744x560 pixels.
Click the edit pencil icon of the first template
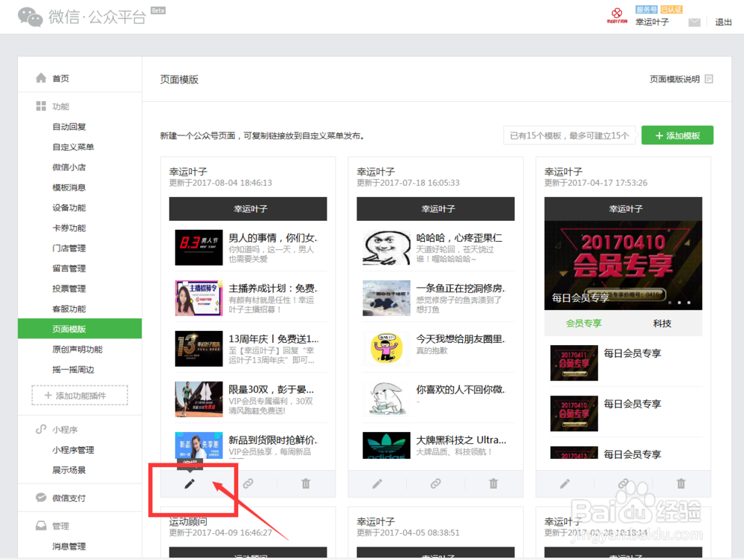pyautogui.click(x=189, y=483)
